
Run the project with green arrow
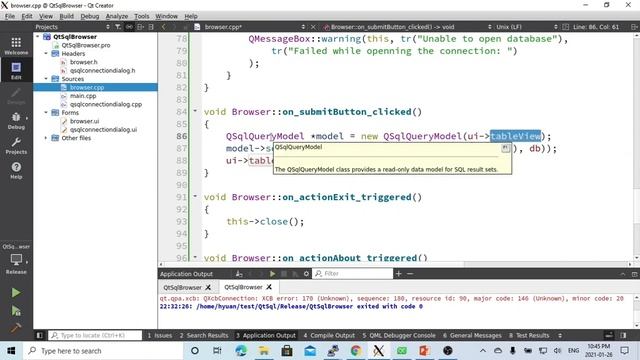tap(16, 293)
